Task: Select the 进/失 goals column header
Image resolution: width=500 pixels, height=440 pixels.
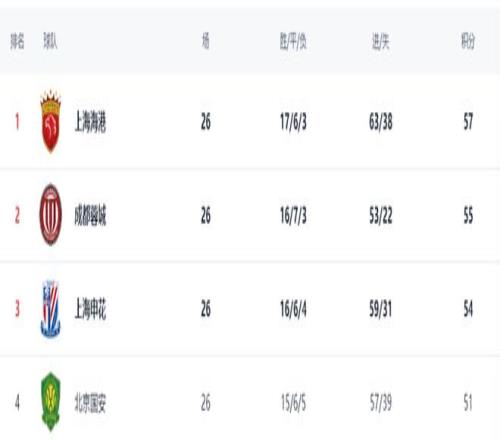Action: pos(381,41)
